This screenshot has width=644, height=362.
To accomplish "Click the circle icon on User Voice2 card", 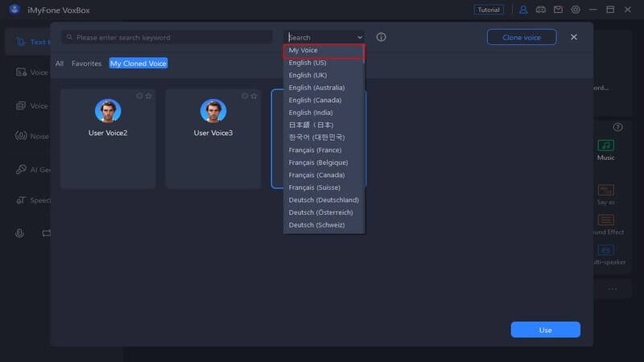I will (x=139, y=96).
